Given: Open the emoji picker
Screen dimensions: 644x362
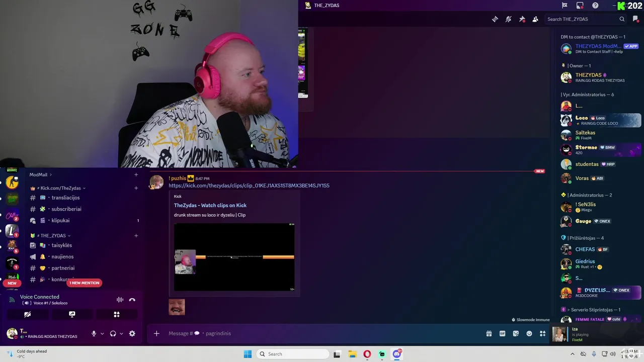Looking at the screenshot, I should pos(529,333).
